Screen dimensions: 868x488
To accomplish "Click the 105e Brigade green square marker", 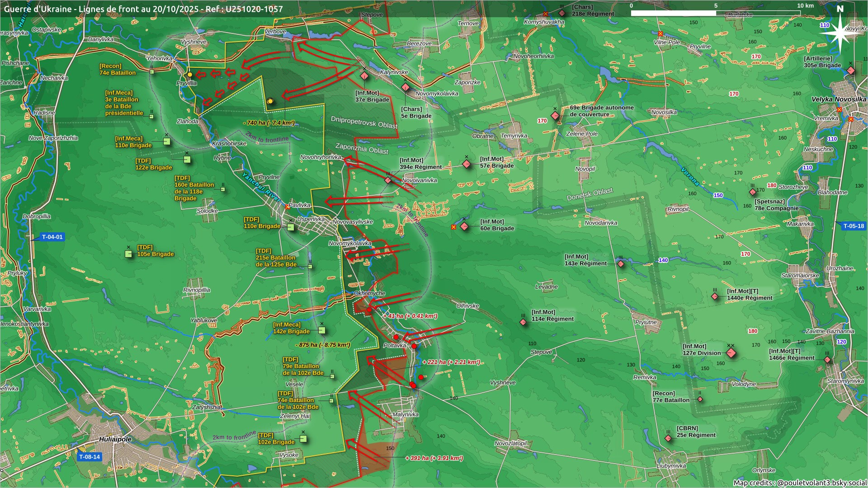I will 129,254.
